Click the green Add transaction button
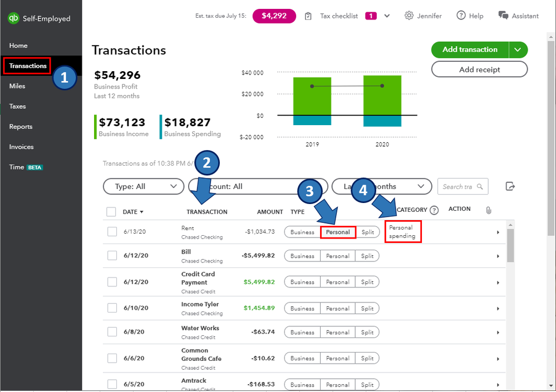 pyautogui.click(x=470, y=49)
